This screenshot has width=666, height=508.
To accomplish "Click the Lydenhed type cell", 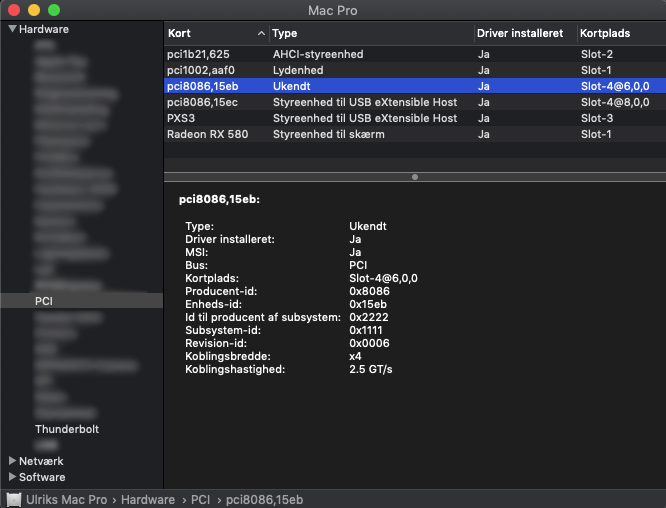I will [x=298, y=70].
